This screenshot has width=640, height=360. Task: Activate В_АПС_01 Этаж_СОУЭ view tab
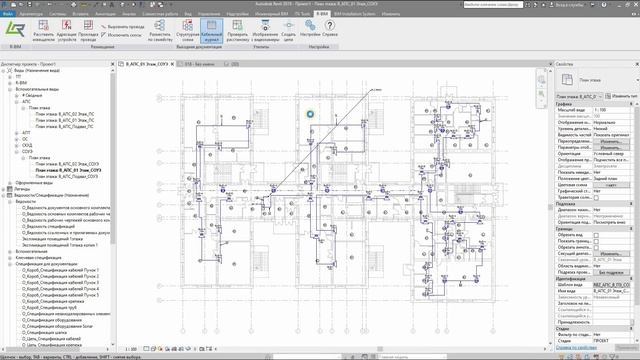(x=146, y=64)
